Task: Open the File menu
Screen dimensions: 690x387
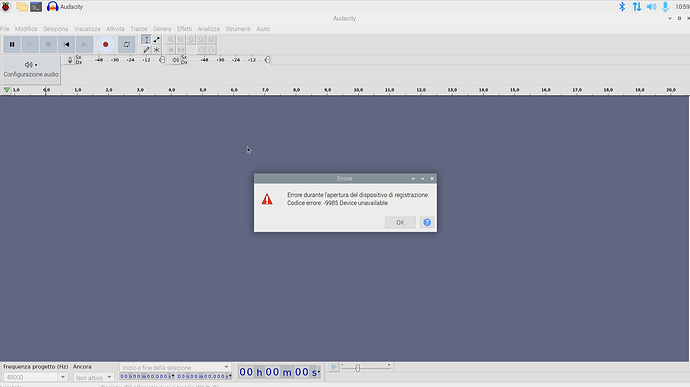Action: pyautogui.click(x=5, y=29)
